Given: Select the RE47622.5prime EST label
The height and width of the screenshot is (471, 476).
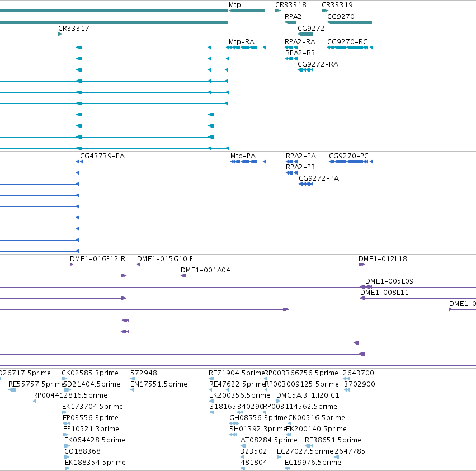Looking at the screenshot, I should [237, 384].
